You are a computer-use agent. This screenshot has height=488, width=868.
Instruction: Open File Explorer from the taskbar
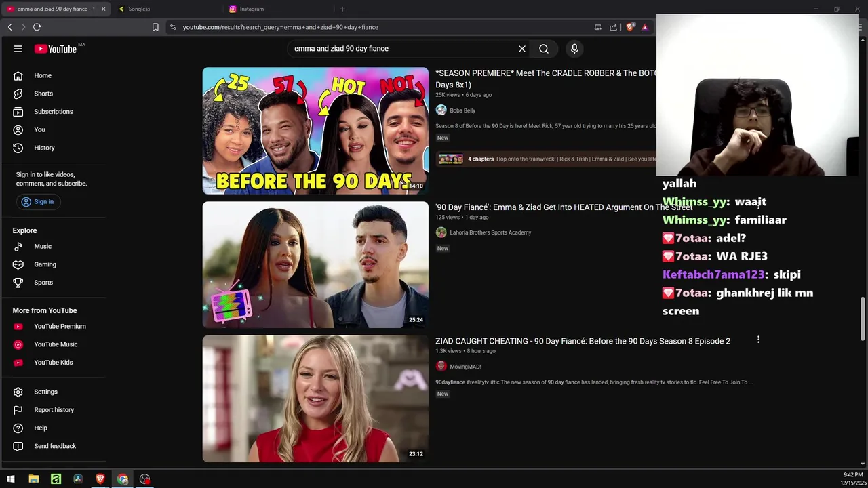coord(34,479)
